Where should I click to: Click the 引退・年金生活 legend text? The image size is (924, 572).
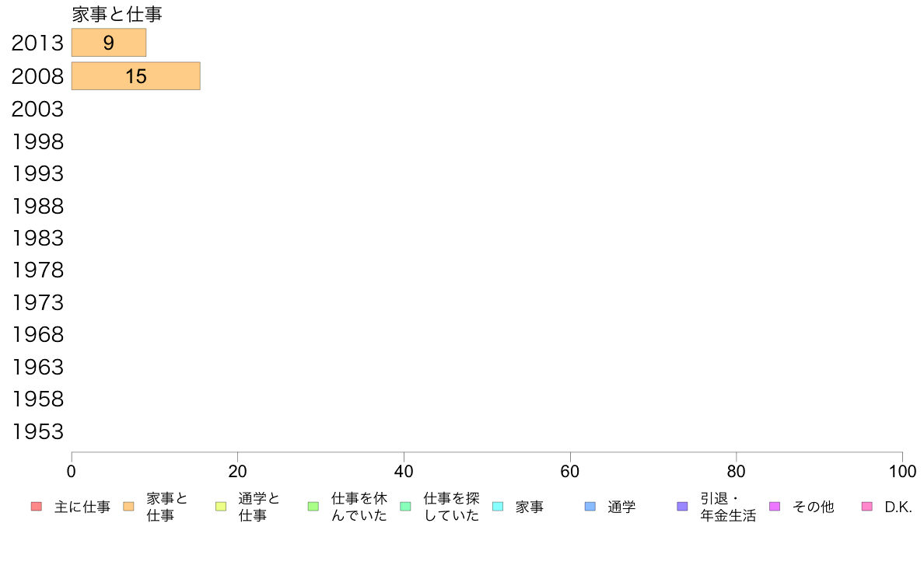(x=728, y=507)
